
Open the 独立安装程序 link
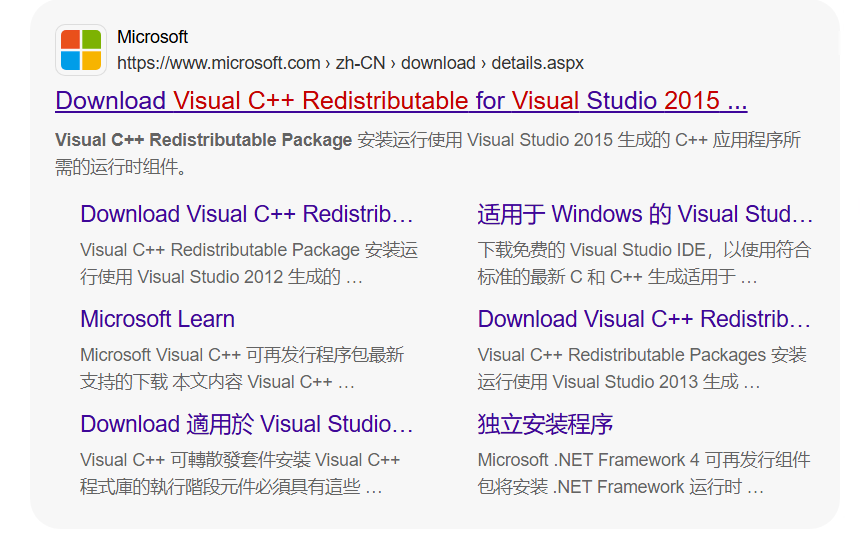(545, 424)
